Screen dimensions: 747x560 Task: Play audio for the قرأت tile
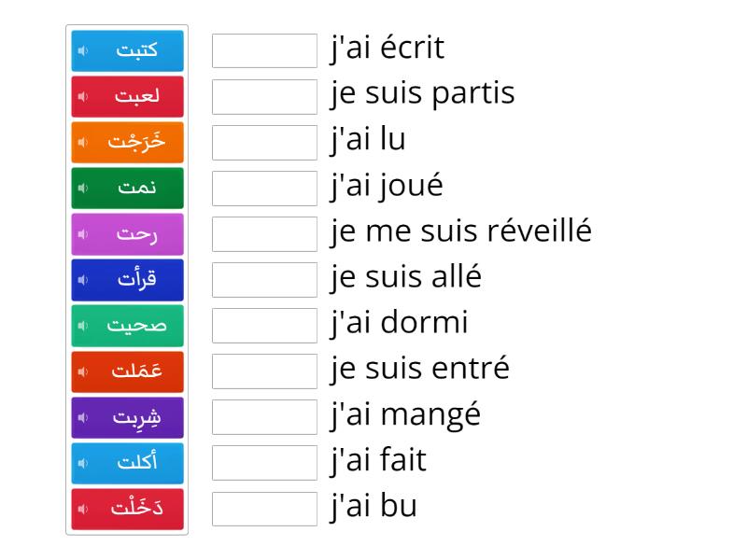83,279
